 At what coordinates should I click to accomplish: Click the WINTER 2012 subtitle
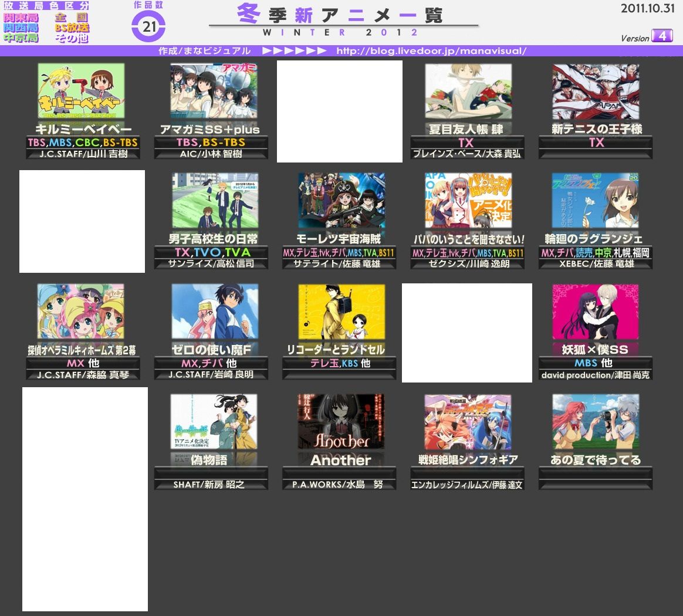pos(340,33)
